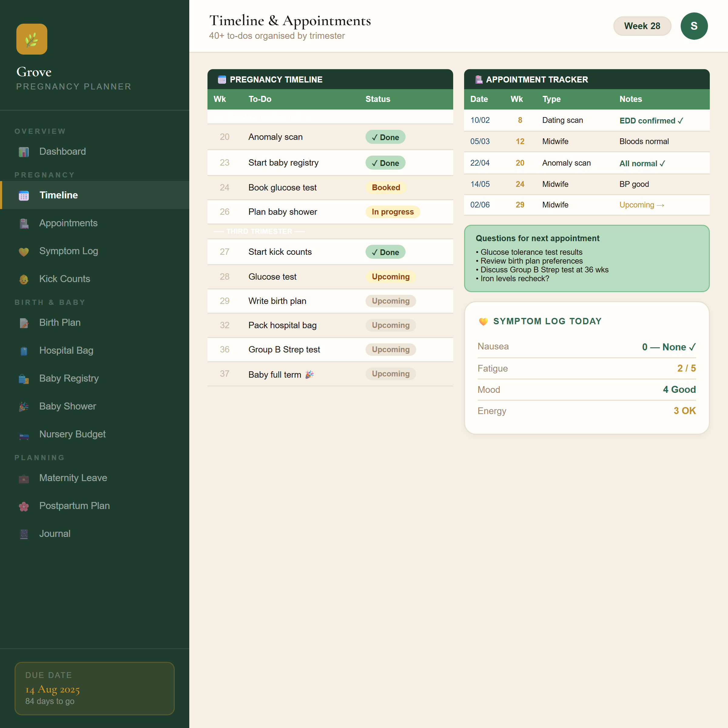
Task: Open the Journal page
Action: [x=95, y=534]
